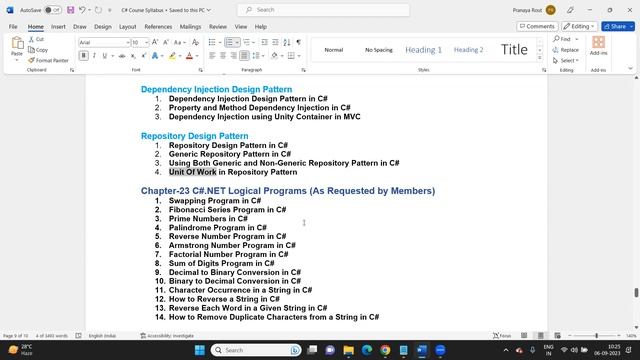The height and width of the screenshot is (360, 640).
Task: Switch to Read Mode view
Action: (x=524, y=336)
